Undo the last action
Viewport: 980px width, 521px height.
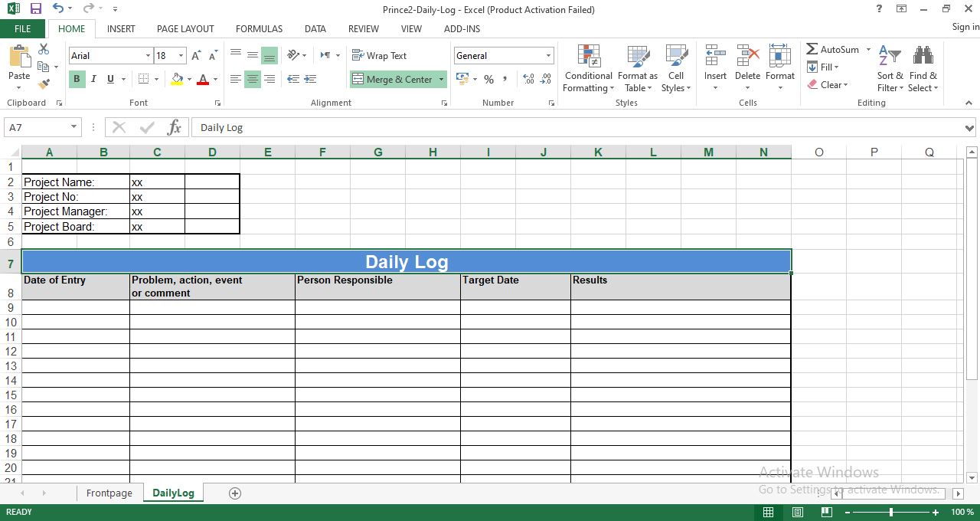58,9
